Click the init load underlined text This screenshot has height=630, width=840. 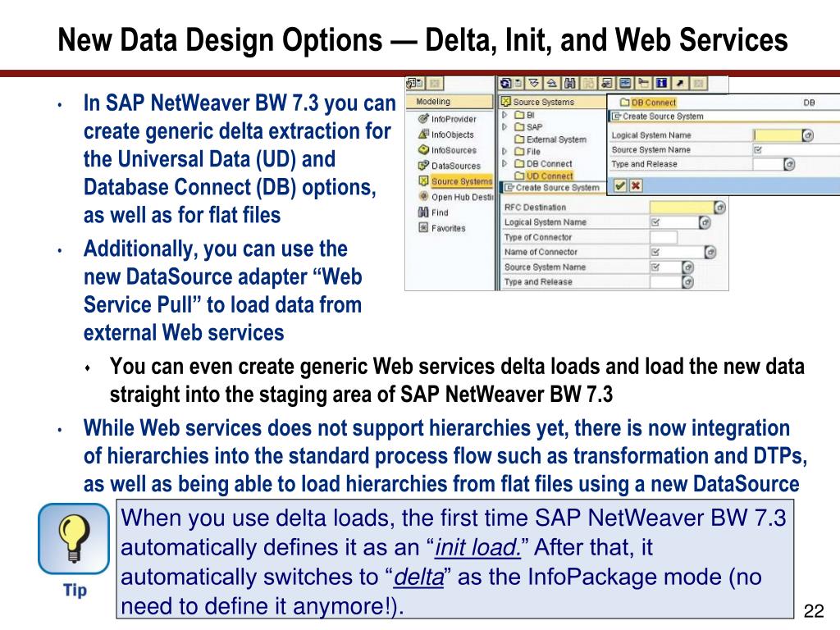click(477, 547)
